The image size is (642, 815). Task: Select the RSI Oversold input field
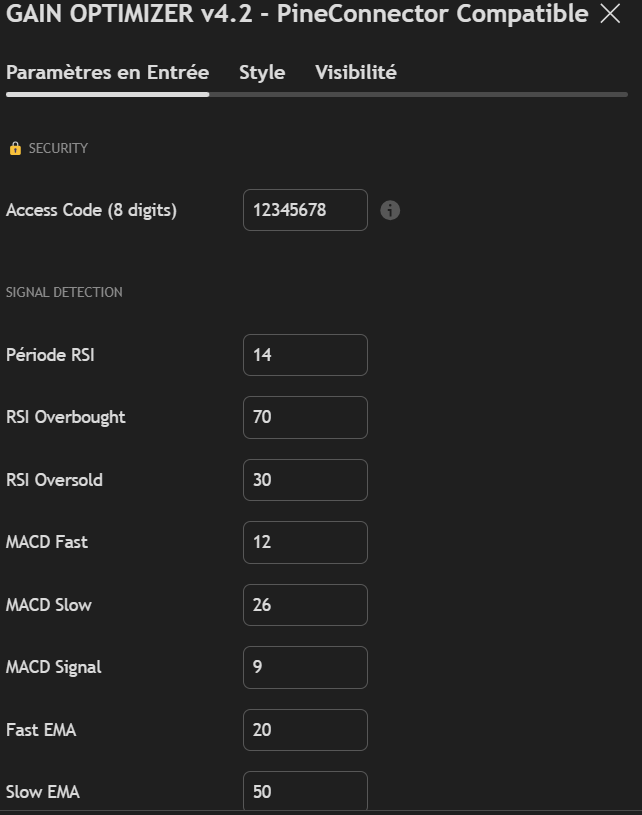point(305,480)
